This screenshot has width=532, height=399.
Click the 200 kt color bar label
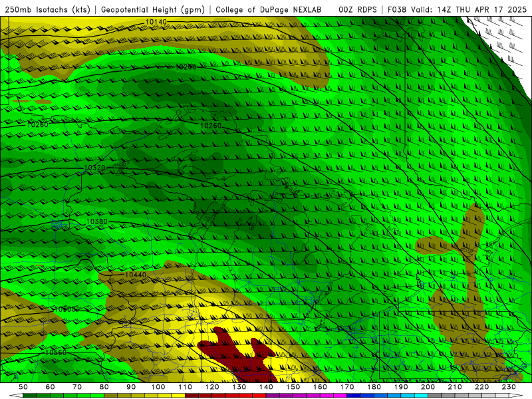click(x=428, y=387)
